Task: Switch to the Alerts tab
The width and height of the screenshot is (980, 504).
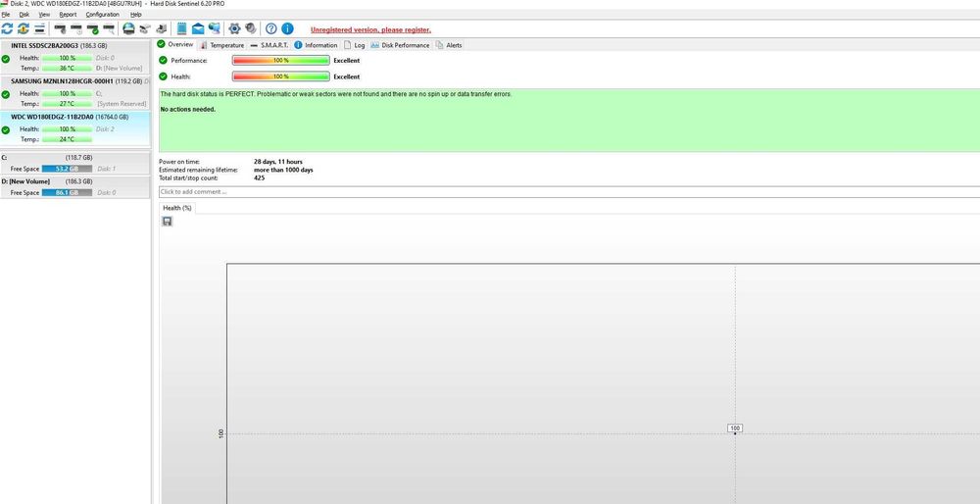Action: pos(449,45)
